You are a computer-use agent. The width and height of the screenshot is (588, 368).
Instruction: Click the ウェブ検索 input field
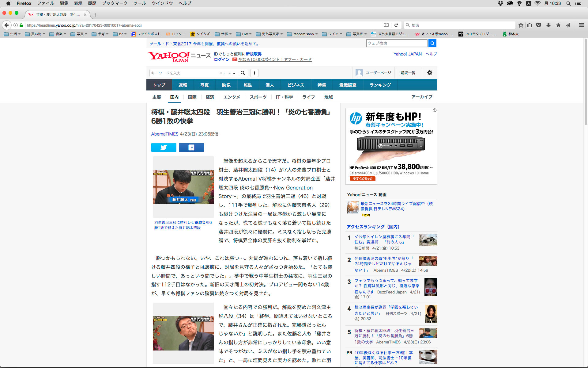[x=396, y=43]
